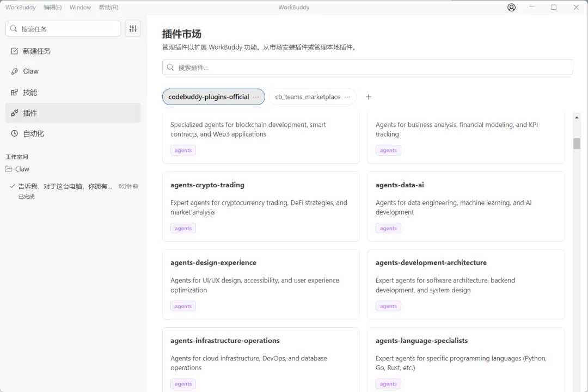Open the 帮助(H) menu
588x392 pixels.
(x=109, y=7)
